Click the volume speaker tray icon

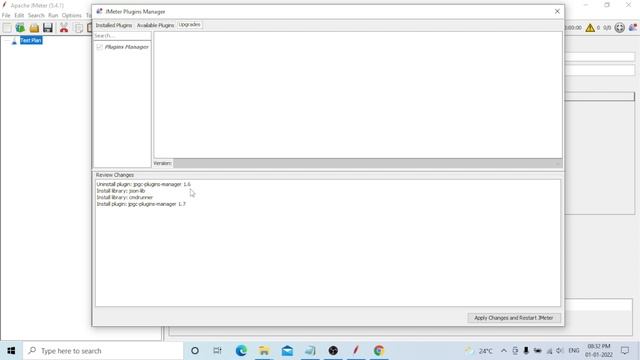560,351
